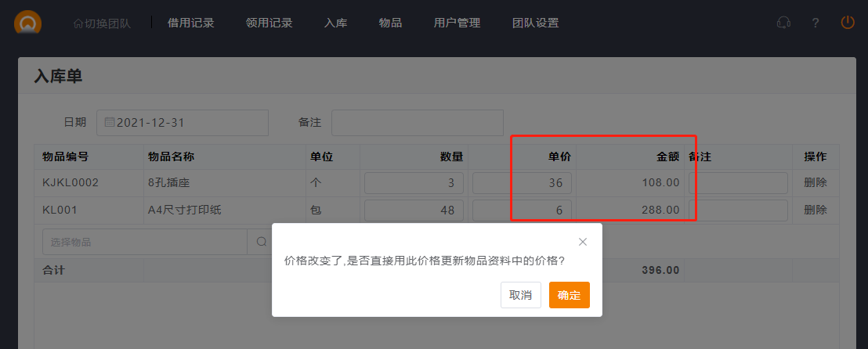The height and width of the screenshot is (349, 868).
Task: Click the 备注 remarks input field
Action: point(417,122)
